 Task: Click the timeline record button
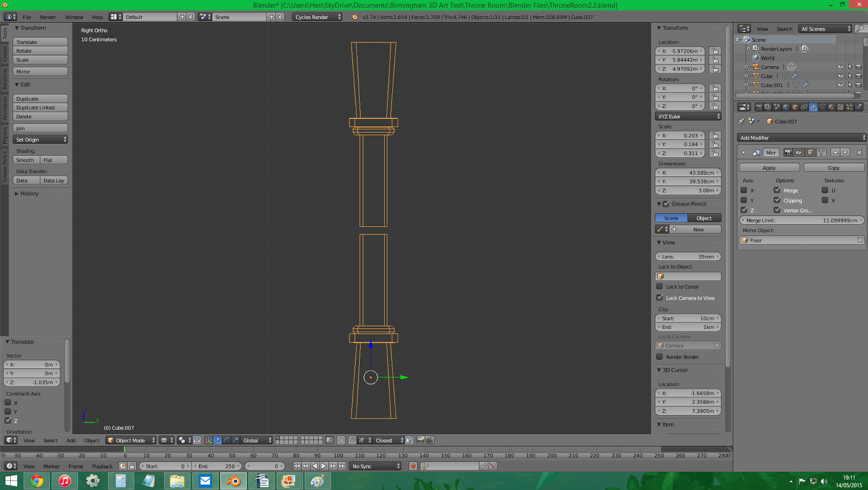point(413,466)
